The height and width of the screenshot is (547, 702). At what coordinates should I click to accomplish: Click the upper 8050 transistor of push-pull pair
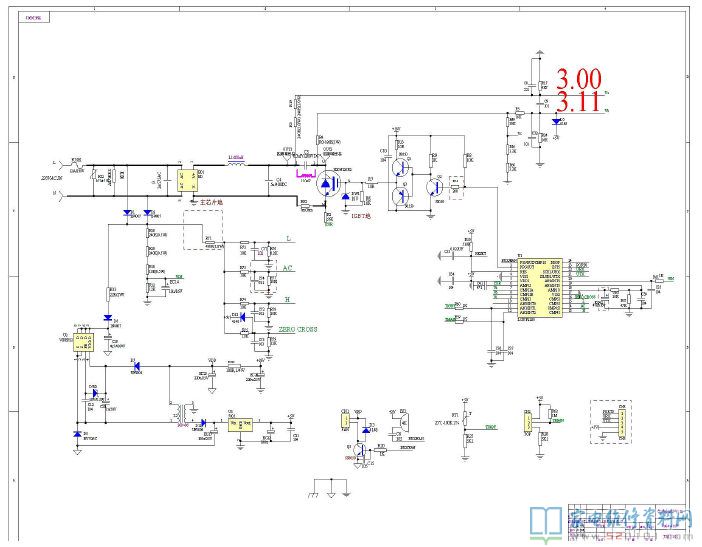click(400, 168)
